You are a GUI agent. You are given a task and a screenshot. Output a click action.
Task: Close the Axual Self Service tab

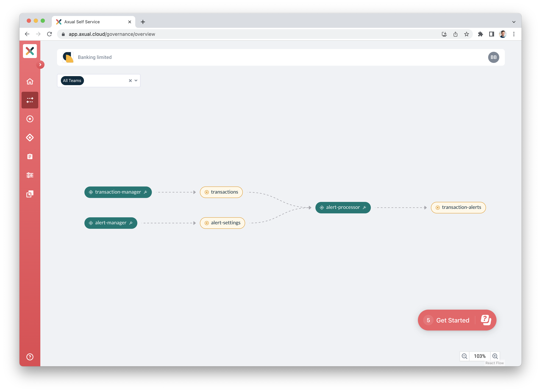click(130, 22)
